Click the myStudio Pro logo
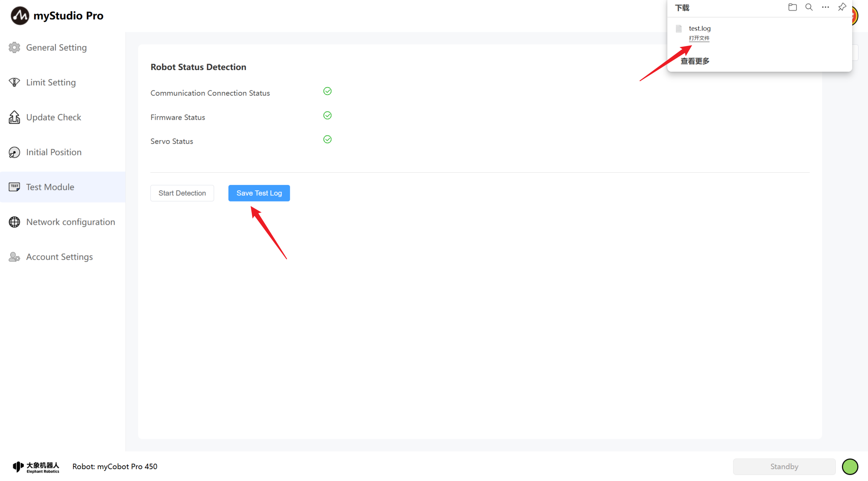The image size is (868, 481). (x=20, y=16)
